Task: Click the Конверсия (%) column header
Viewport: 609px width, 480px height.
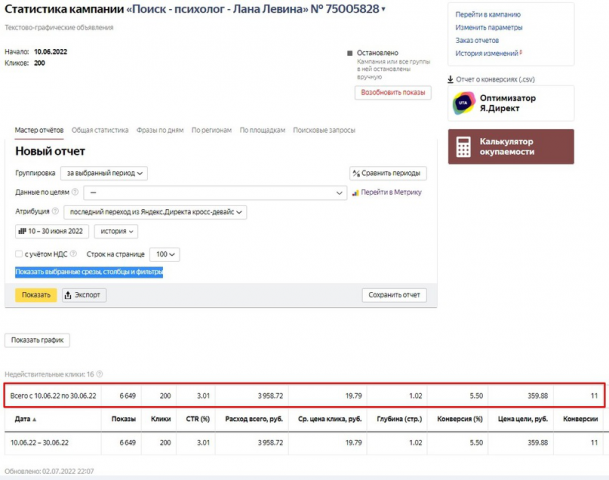Action: point(460,419)
